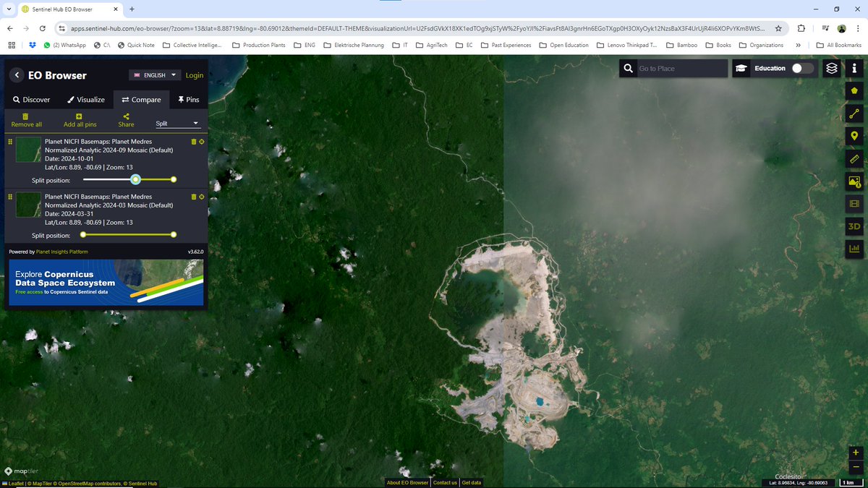Image resolution: width=868 pixels, height=488 pixels.
Task: Open the Split compare mode dropdown
Action: click(177, 124)
